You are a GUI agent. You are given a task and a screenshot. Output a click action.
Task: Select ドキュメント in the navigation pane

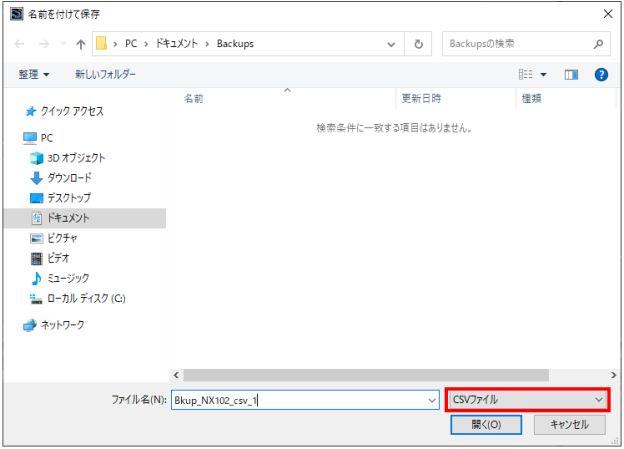click(x=68, y=218)
